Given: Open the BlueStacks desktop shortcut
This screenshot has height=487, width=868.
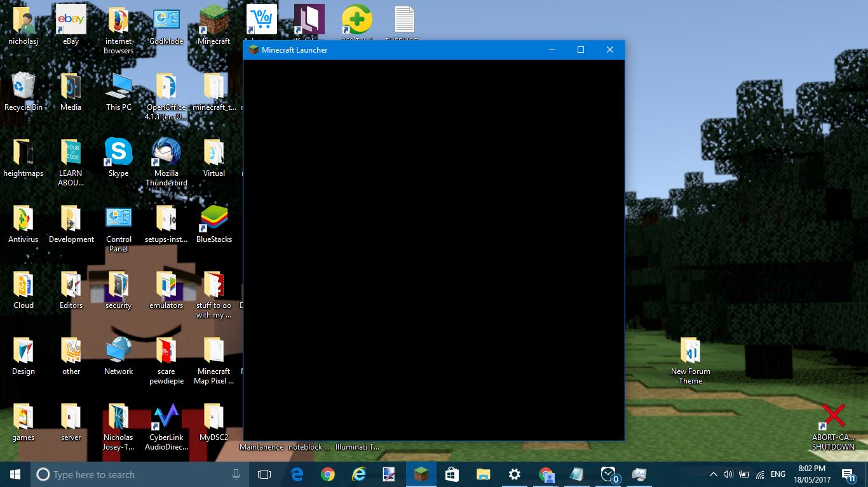Looking at the screenshot, I should pyautogui.click(x=214, y=219).
